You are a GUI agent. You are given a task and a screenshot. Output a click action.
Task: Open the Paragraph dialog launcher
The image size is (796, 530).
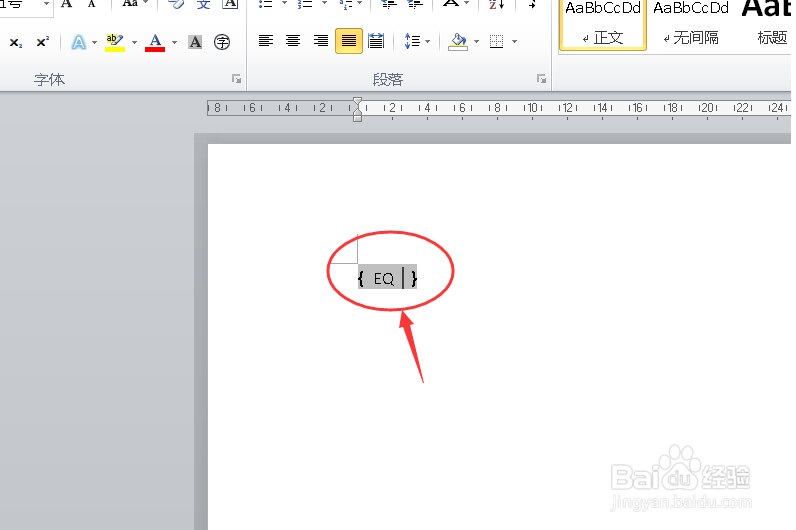542,79
